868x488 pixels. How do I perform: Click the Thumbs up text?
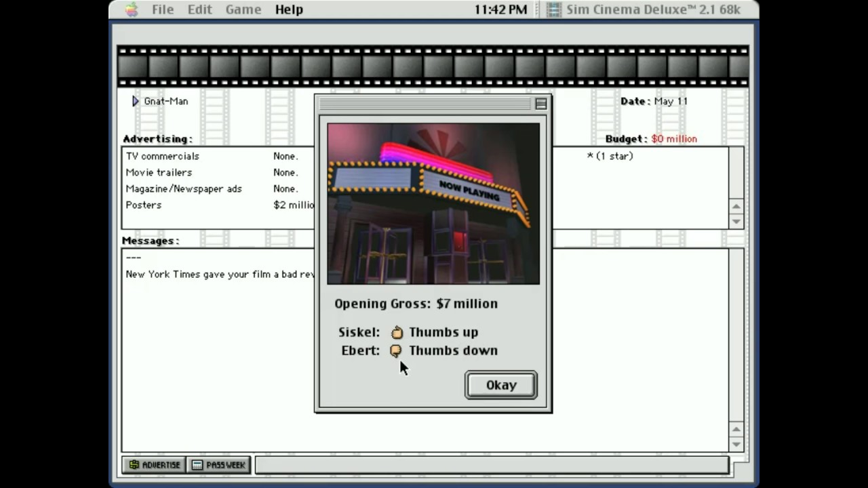tap(443, 332)
